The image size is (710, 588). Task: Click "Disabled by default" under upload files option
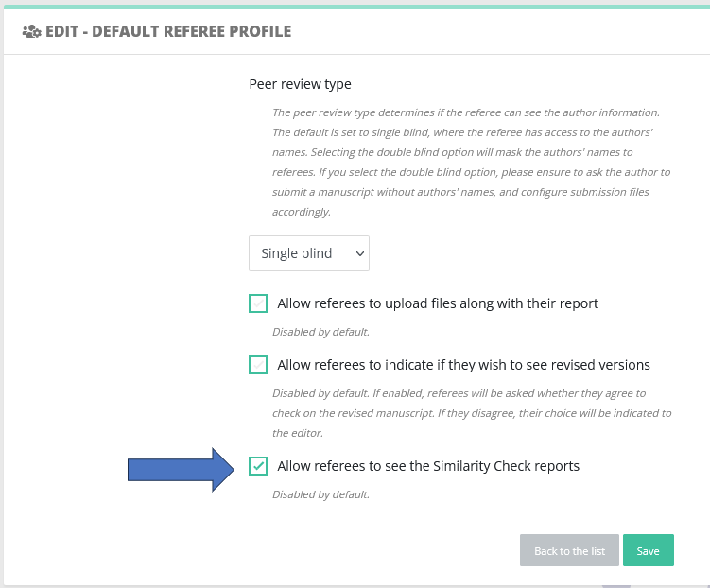tap(320, 332)
